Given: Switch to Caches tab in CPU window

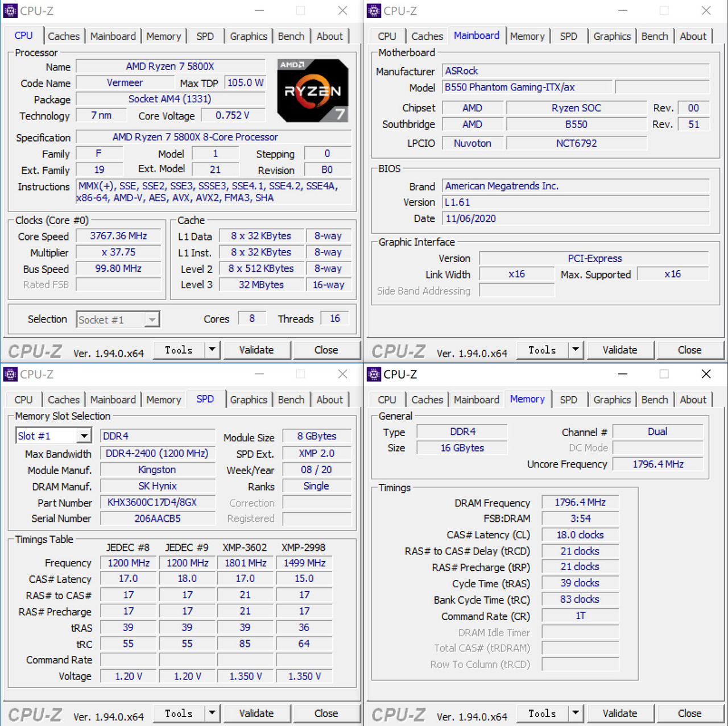Looking at the screenshot, I should coord(64,36).
